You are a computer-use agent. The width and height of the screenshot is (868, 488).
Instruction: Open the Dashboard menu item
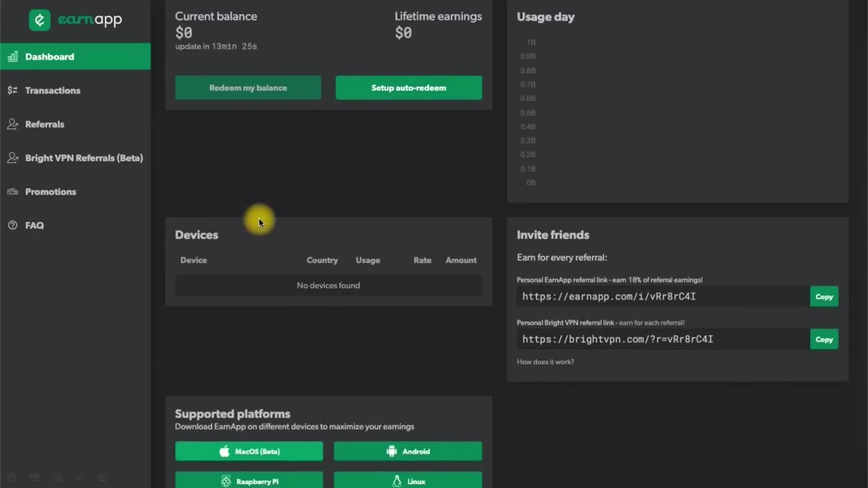[x=75, y=56]
